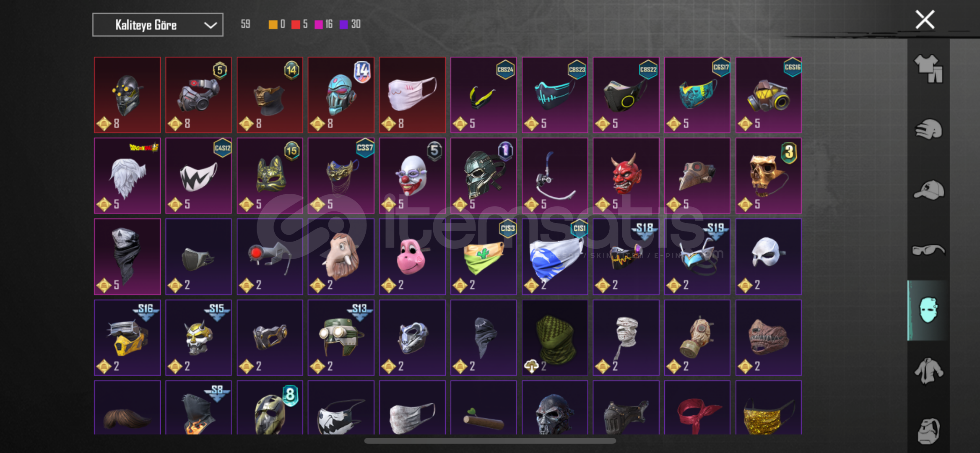980x453 pixels.
Task: Select the face mask category tab
Action: click(928, 310)
